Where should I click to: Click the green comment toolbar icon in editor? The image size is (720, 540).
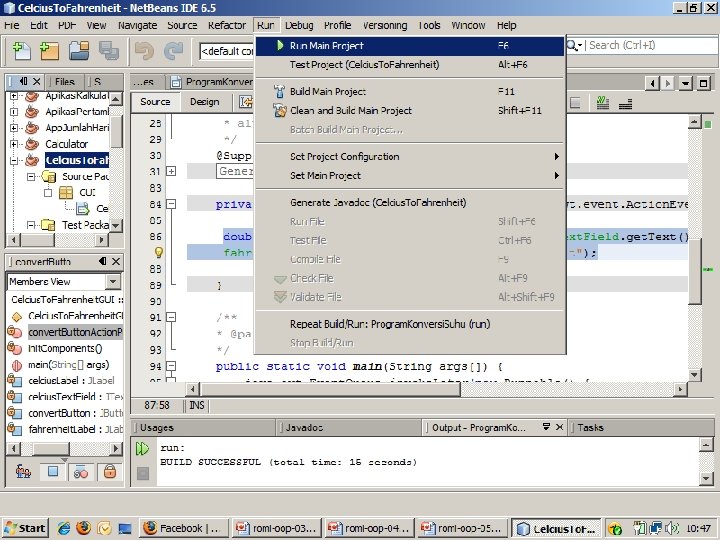point(602,103)
